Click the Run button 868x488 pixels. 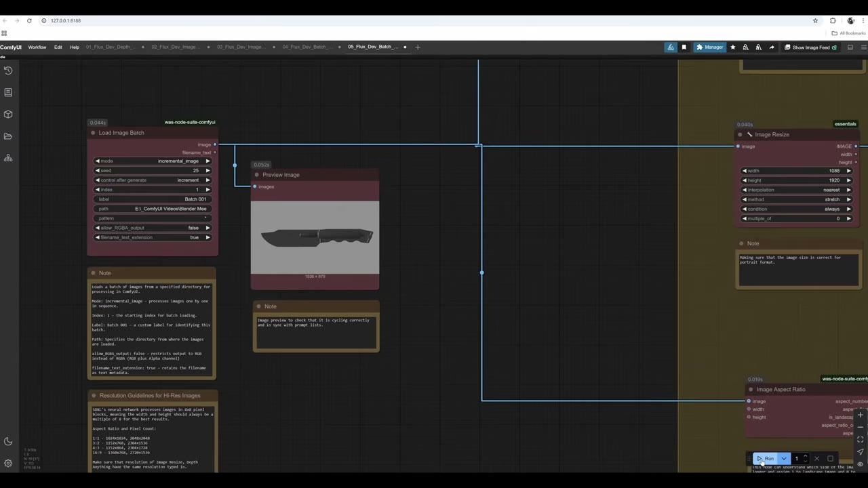[x=766, y=459]
